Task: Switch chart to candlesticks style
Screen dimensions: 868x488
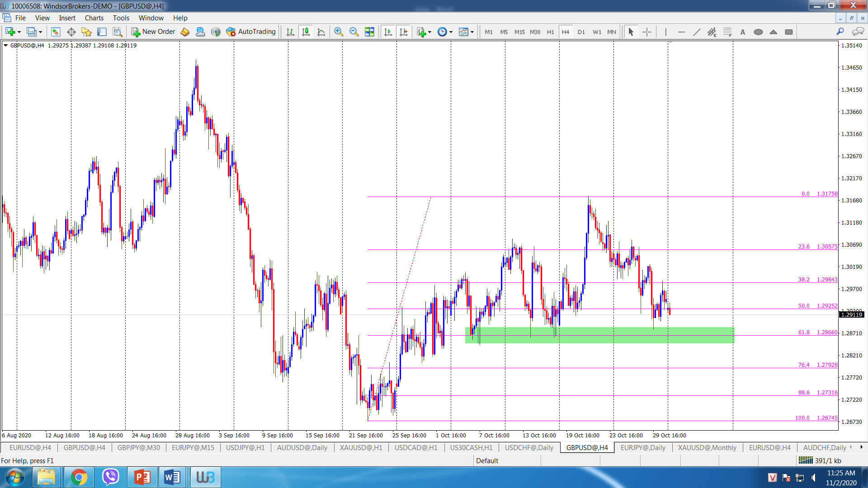Action: [306, 32]
